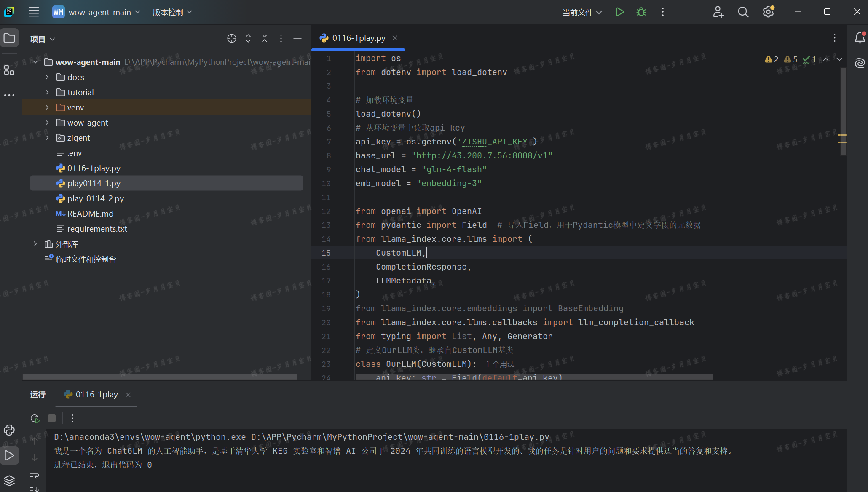
Task: Open the base_url http link in code
Action: pyautogui.click(x=482, y=155)
